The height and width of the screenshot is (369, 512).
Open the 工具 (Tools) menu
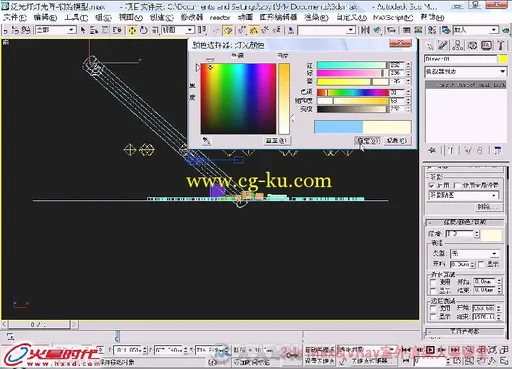[x=76, y=17]
